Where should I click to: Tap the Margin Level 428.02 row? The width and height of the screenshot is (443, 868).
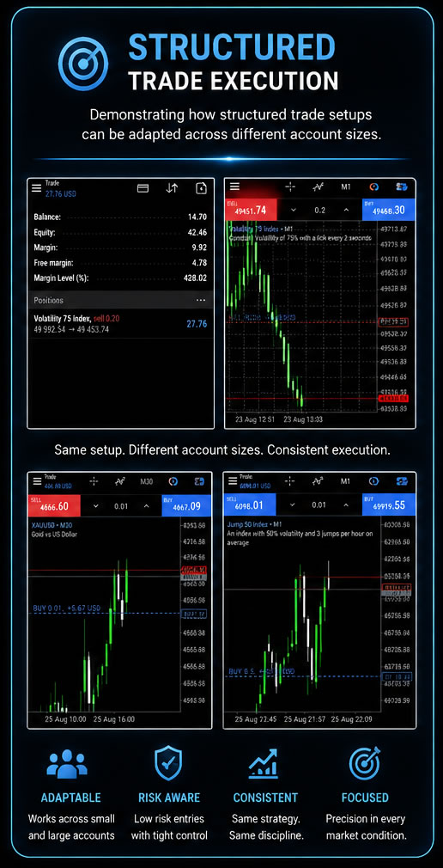[x=120, y=278]
